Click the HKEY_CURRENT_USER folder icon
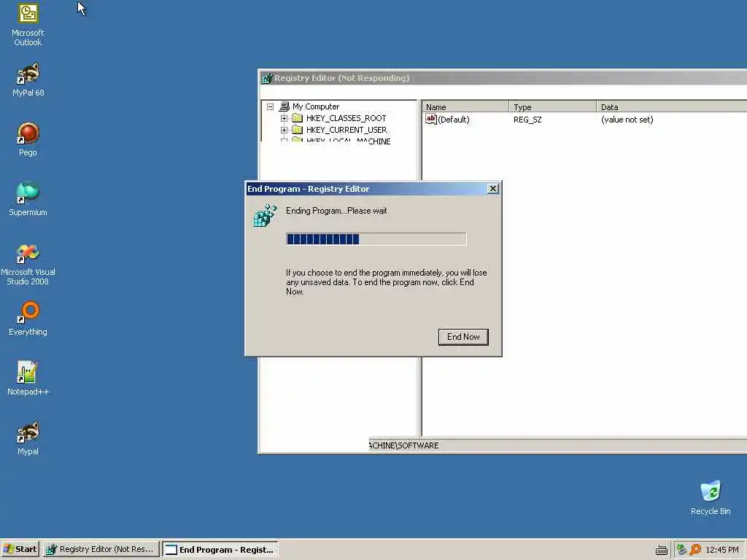This screenshot has width=747, height=560. click(x=298, y=130)
